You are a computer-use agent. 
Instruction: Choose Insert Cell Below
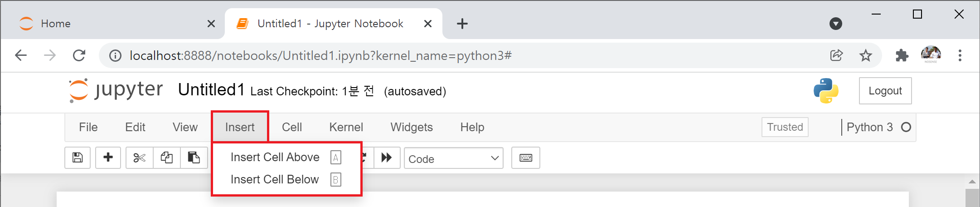pos(286,179)
